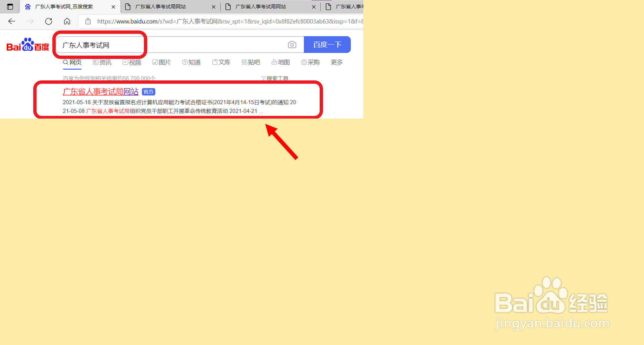The width and height of the screenshot is (644, 345).
Task: Open the 搜索工具 filter
Action: point(275,78)
